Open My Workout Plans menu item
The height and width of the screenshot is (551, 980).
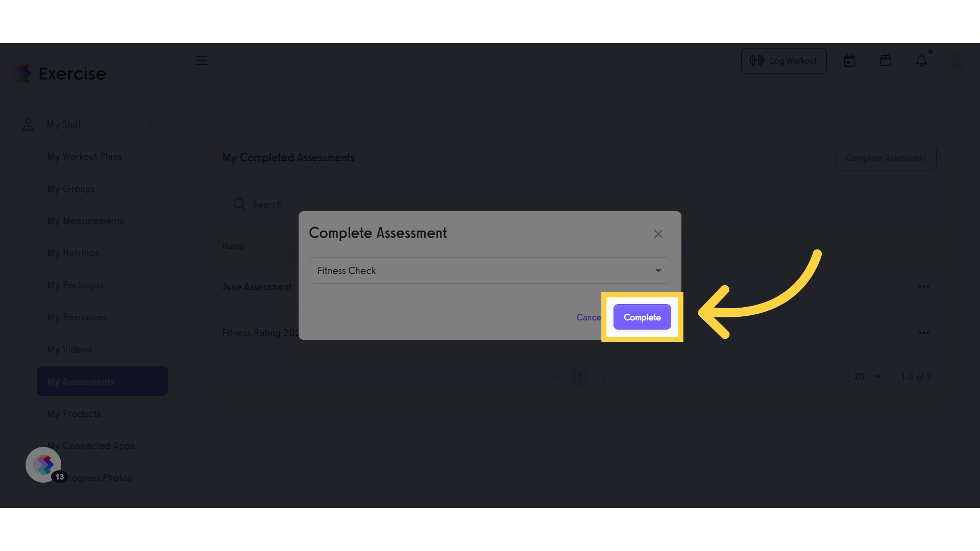click(x=85, y=157)
